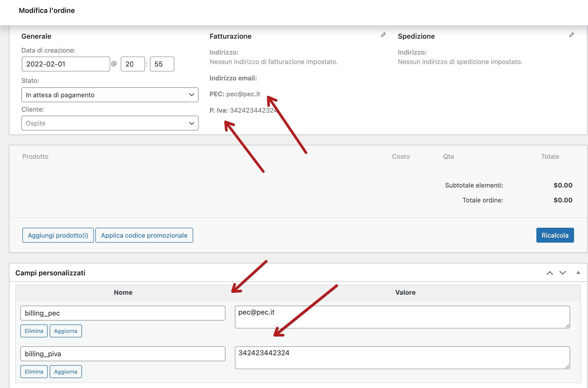
Task: Click the Totale ordine $0.00 amount
Action: click(x=563, y=200)
